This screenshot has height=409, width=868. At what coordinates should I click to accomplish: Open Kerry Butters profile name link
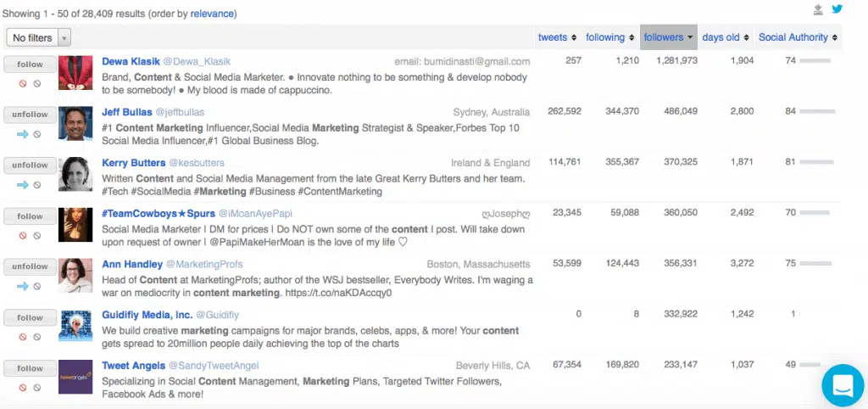(132, 163)
